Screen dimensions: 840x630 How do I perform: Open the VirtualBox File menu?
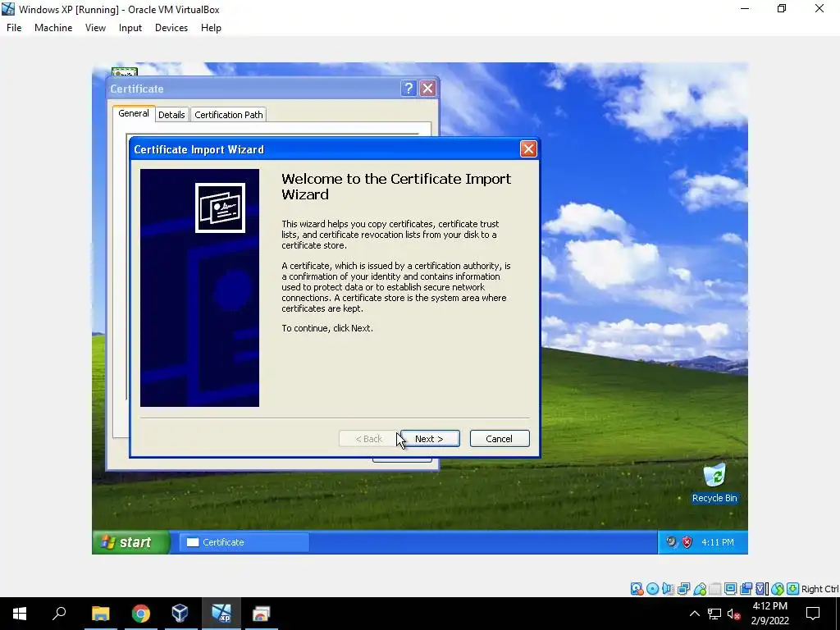[14, 28]
